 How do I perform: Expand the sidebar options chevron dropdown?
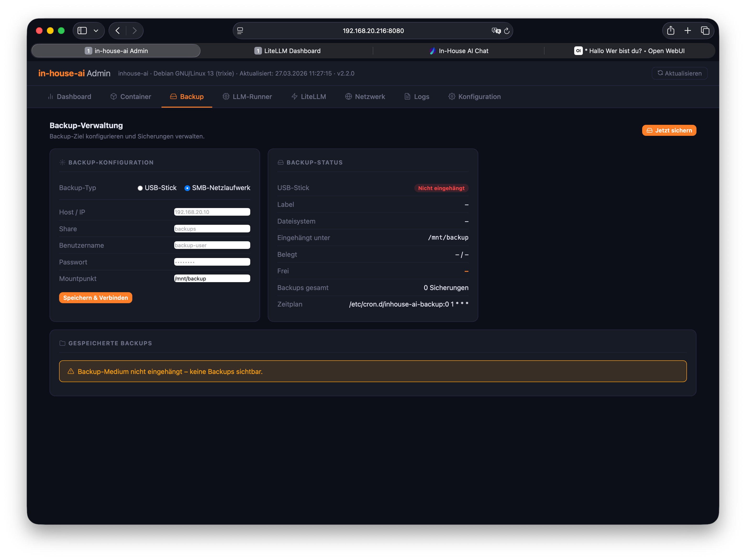[x=96, y=31]
